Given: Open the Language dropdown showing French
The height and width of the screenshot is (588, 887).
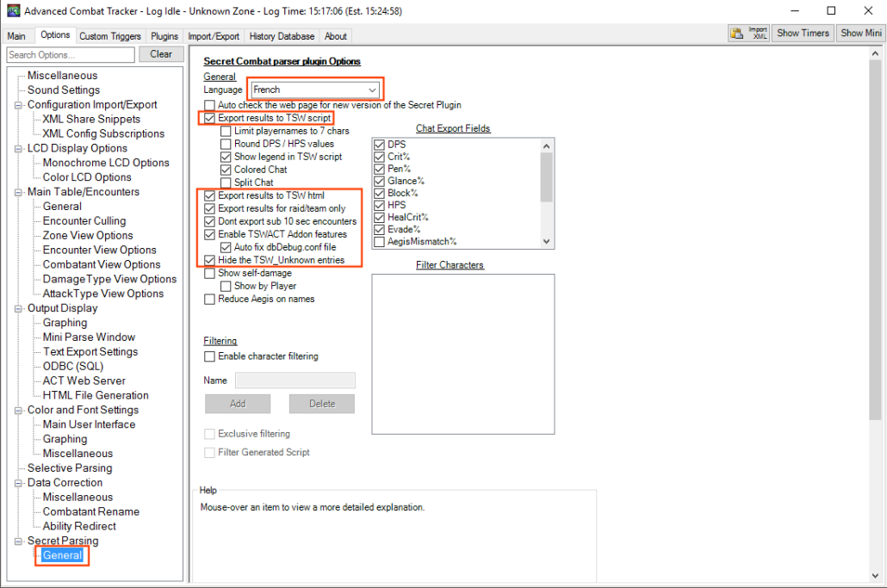Looking at the screenshot, I should (x=315, y=90).
